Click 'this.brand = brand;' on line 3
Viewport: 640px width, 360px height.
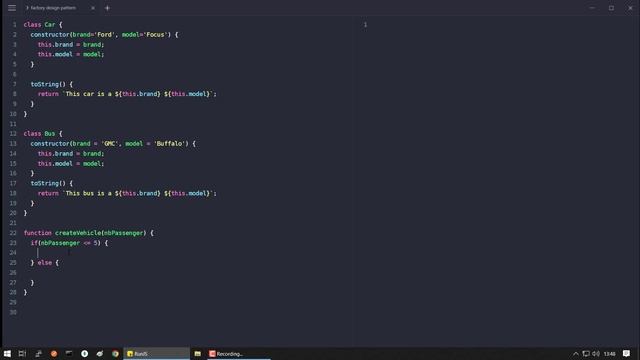pos(71,44)
